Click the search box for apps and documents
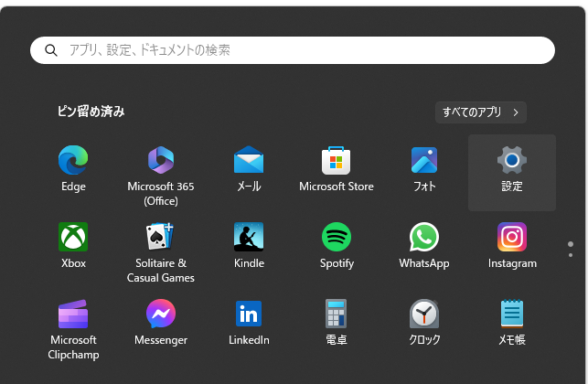Screen dimensions: 588x384 [x=293, y=50]
